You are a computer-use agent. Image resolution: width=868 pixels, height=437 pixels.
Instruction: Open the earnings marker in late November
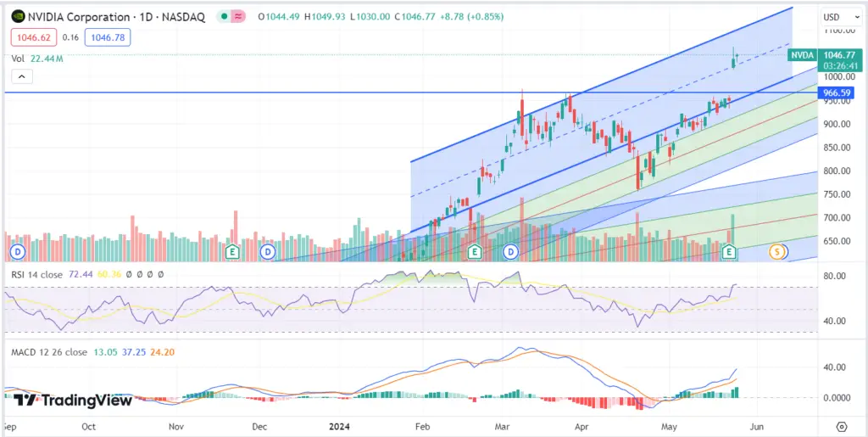(x=233, y=252)
